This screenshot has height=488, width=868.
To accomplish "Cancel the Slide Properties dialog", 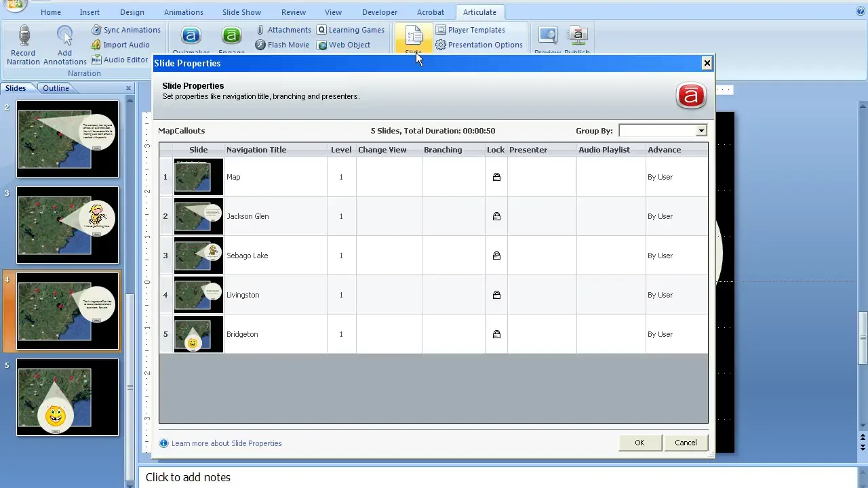I will point(686,443).
